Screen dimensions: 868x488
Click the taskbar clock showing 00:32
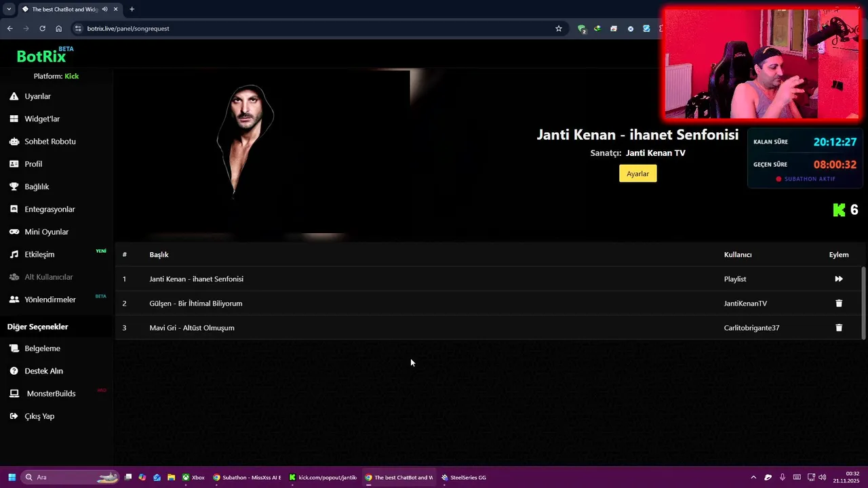(846, 477)
